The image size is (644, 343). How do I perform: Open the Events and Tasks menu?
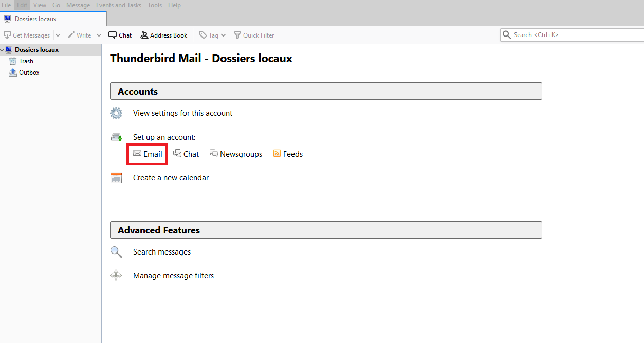(119, 5)
